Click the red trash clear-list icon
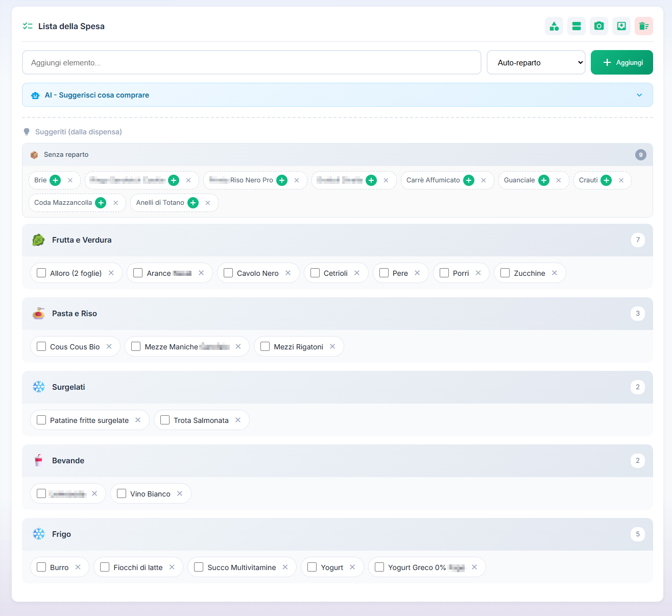 (x=644, y=26)
